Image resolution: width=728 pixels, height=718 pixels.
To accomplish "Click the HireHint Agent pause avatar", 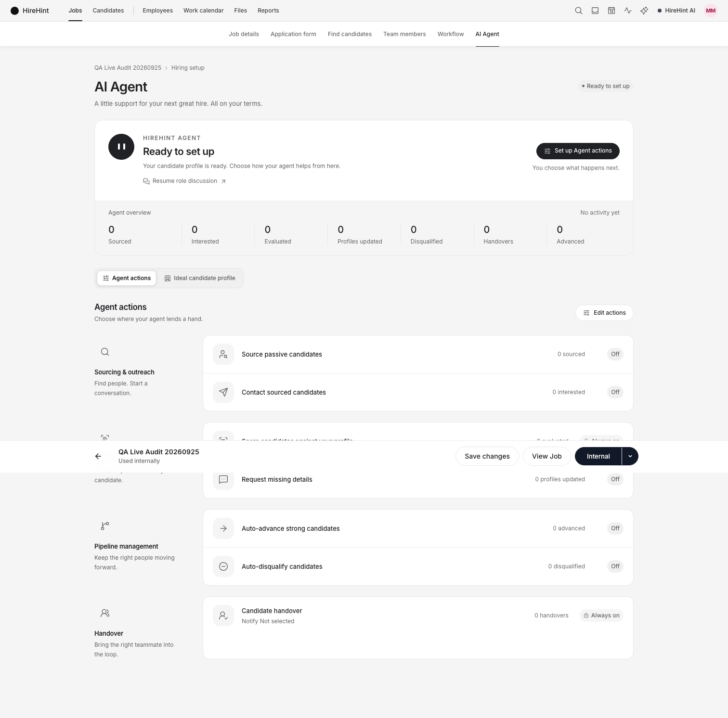I will coord(121,147).
